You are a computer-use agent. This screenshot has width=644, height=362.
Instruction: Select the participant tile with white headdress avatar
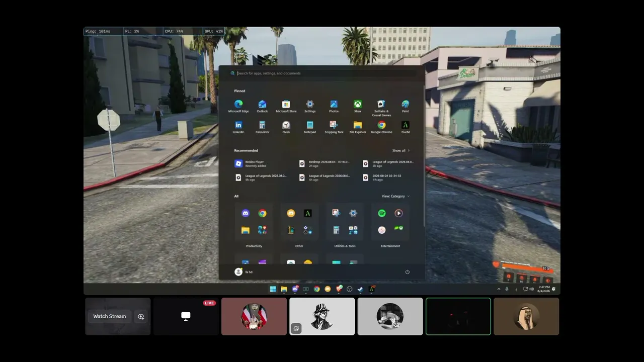(x=526, y=316)
